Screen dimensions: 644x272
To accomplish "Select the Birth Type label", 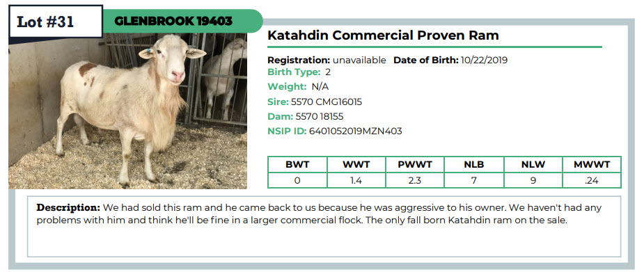I will tap(294, 72).
